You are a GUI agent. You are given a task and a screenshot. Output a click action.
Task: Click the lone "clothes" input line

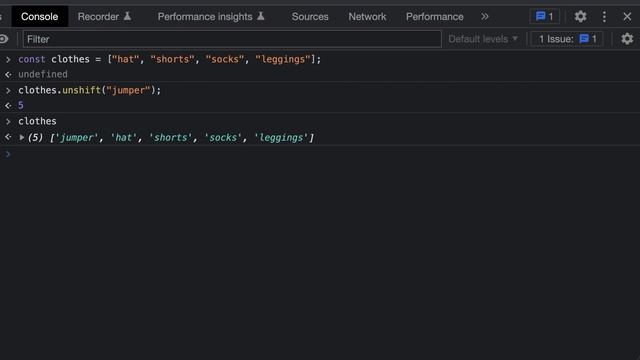click(37, 121)
